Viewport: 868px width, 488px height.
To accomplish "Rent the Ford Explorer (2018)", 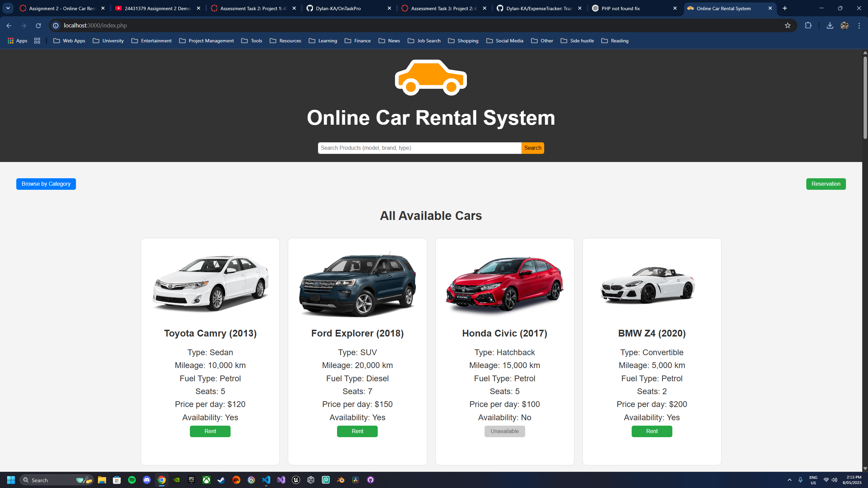I will (x=357, y=431).
